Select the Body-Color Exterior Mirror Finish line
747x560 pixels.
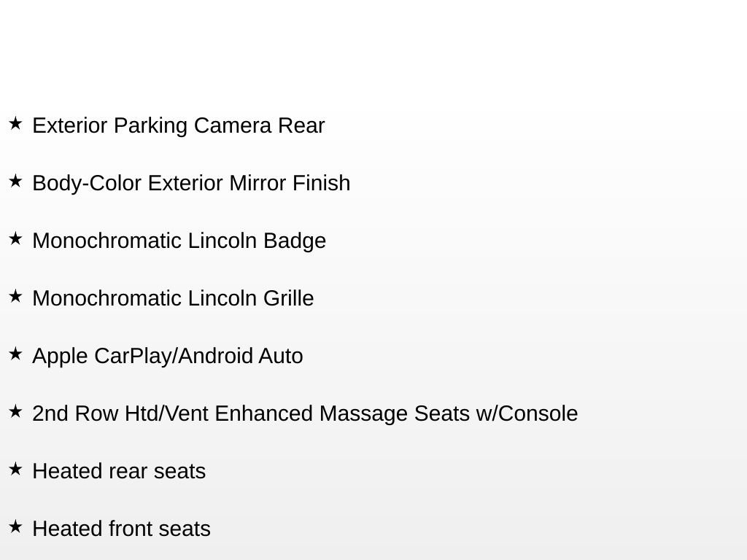191,183
